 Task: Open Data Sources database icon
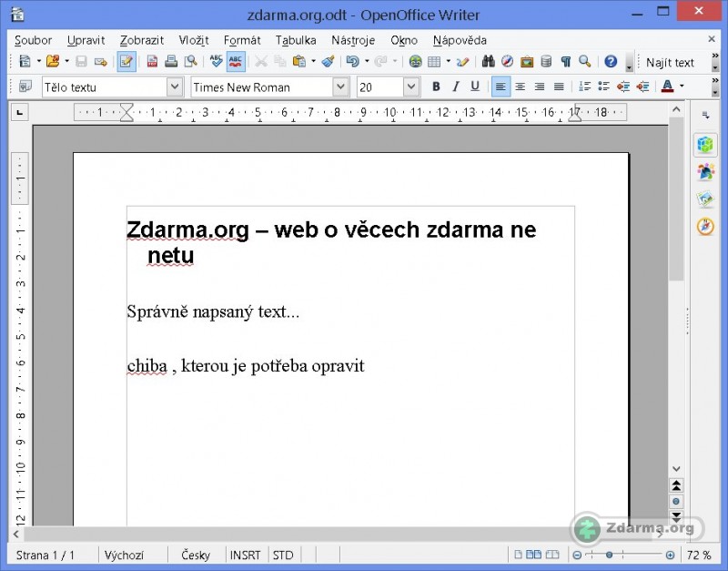[547, 61]
